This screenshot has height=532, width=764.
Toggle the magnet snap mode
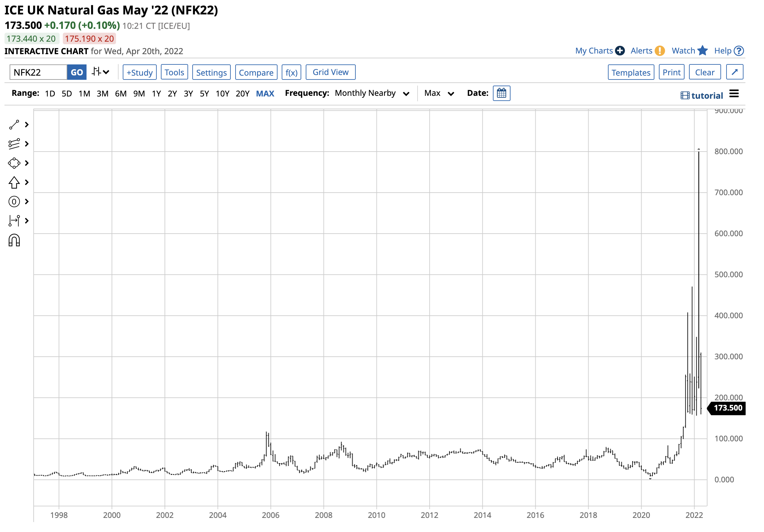tap(14, 240)
